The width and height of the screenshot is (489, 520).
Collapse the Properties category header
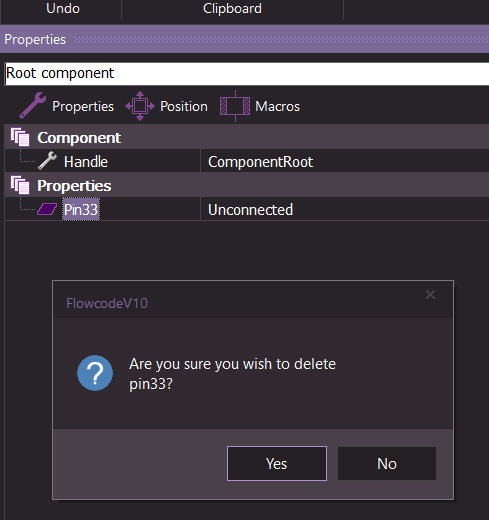coord(247,185)
